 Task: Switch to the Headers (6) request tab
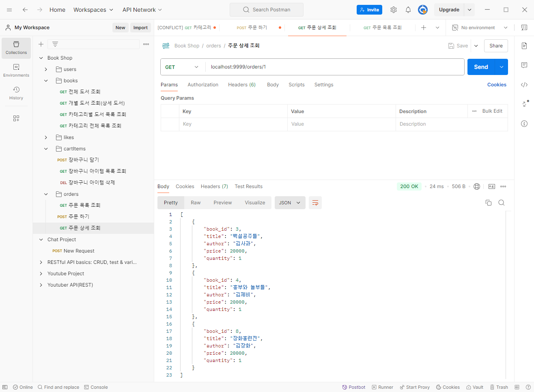[242, 85]
